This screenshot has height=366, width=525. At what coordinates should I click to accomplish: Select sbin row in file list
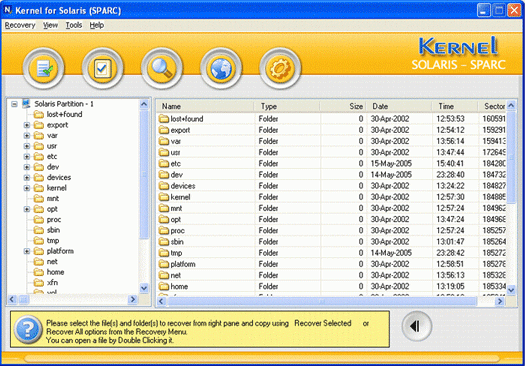pyautogui.click(x=331, y=242)
